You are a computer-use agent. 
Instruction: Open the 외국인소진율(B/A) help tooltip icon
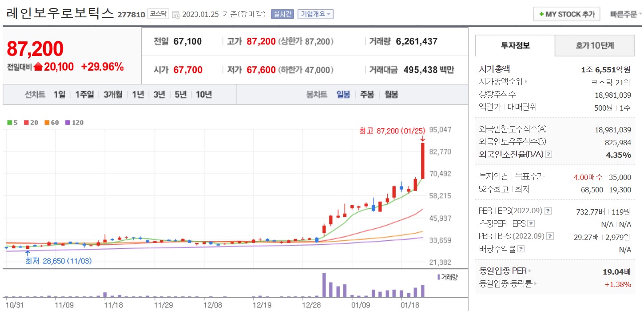point(549,154)
